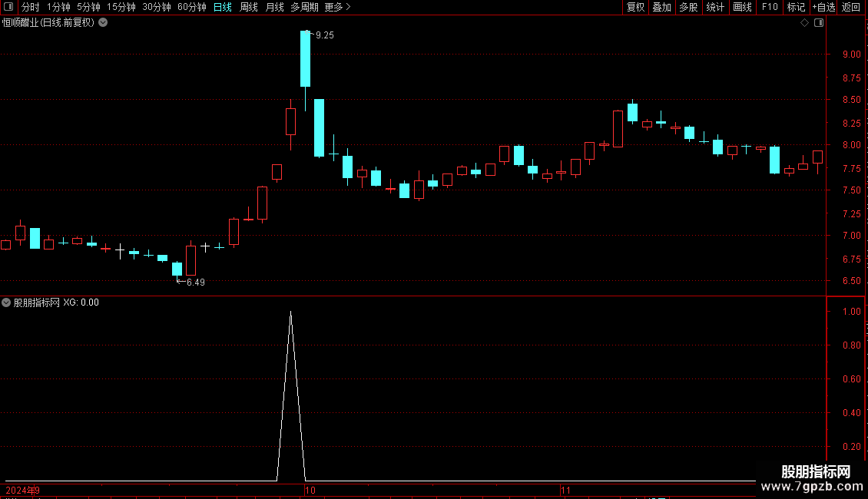Open the 复权 adjustment menu
Viewport: 868px width, 499px height.
[x=635, y=7]
